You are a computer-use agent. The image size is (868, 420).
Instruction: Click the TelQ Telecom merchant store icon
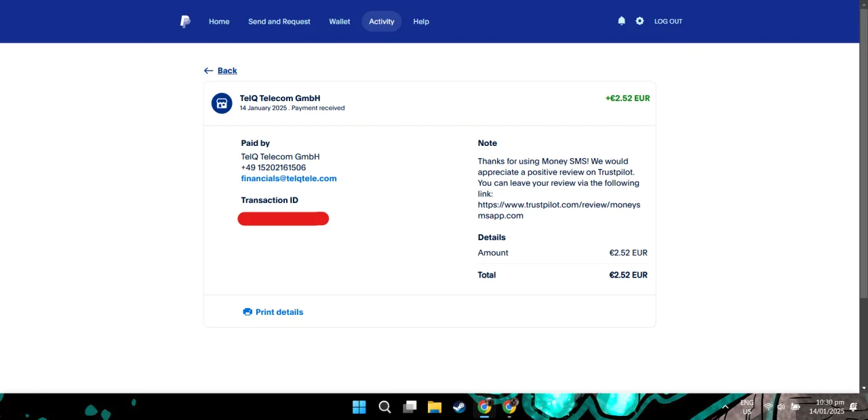pos(222,103)
